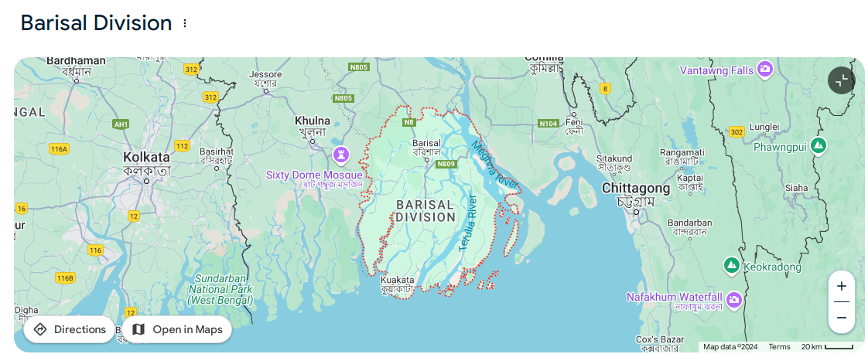Click the Keokradong mountain marker
Screen dimensions: 868x354
pyautogui.click(x=732, y=266)
